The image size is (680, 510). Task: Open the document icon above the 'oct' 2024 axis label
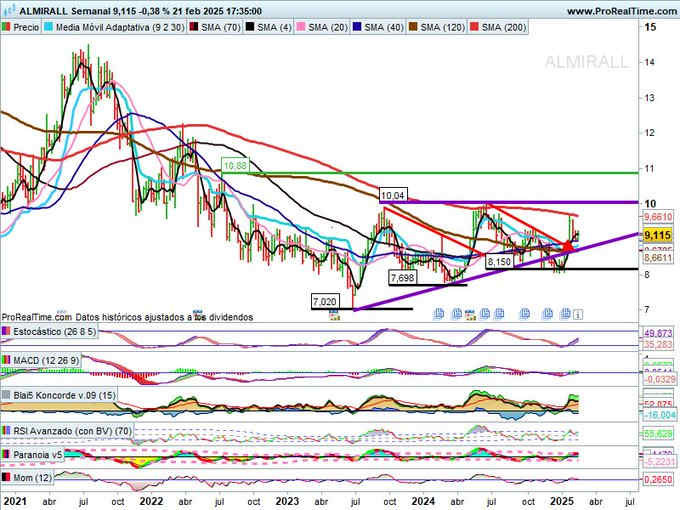click(525, 313)
